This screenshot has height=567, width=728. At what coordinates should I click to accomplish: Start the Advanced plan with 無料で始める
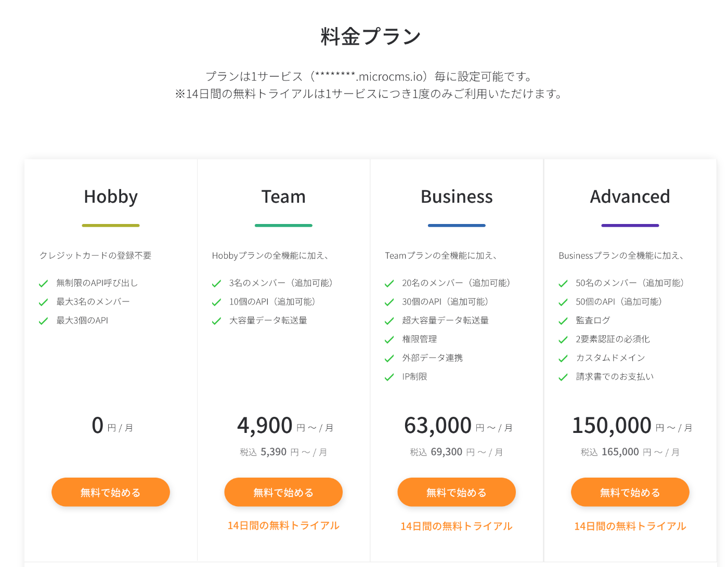tap(630, 492)
